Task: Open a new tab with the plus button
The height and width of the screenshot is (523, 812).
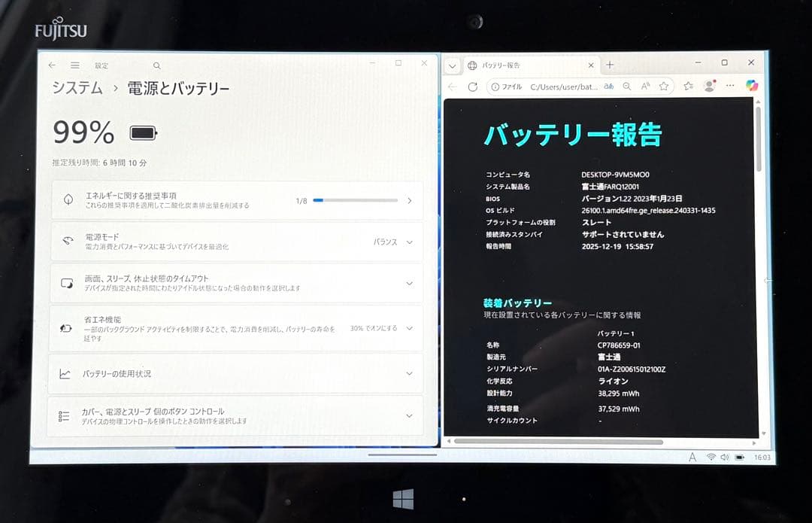Action: pos(609,63)
